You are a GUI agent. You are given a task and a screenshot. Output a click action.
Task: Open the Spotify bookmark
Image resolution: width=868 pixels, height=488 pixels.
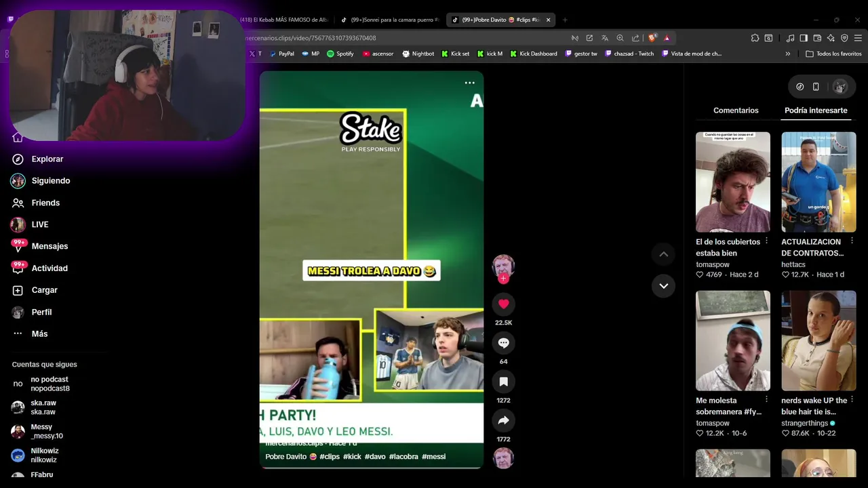(340, 54)
